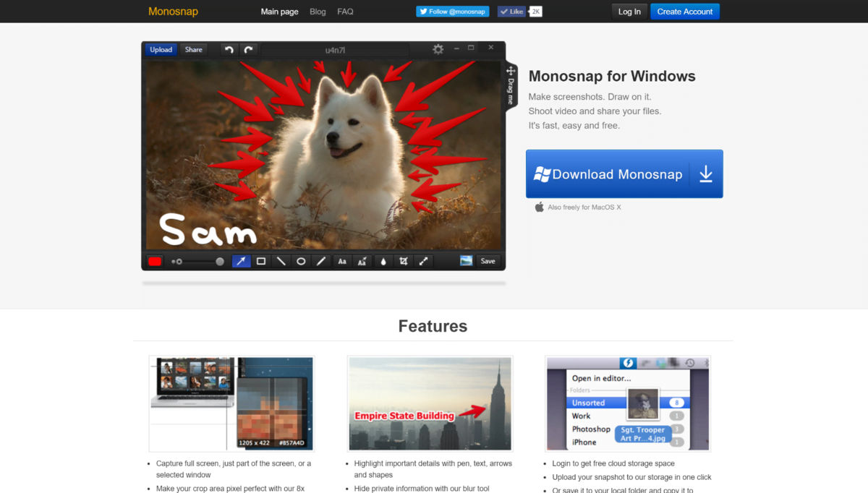Open the FAQ page

[345, 12]
